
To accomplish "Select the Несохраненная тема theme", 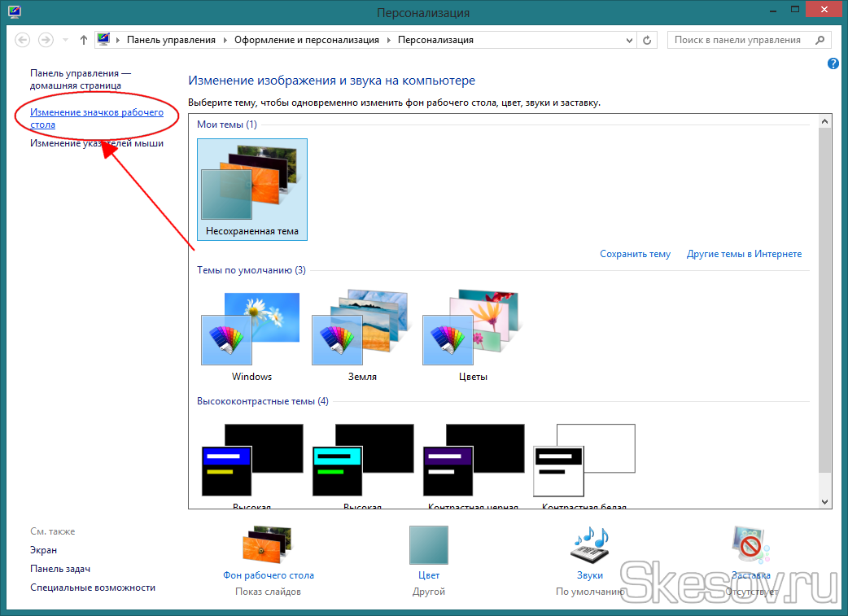I will click(x=252, y=190).
